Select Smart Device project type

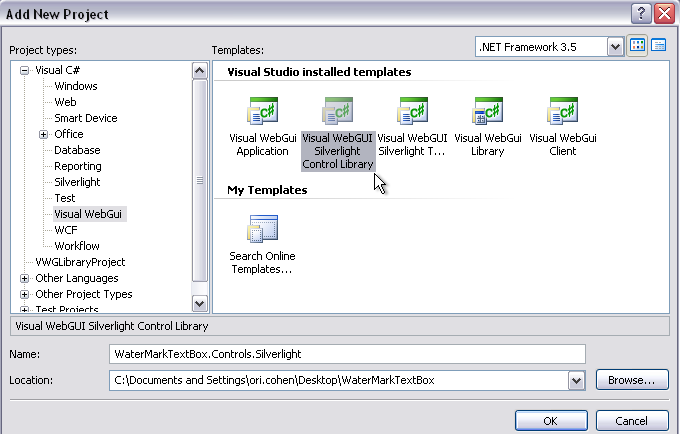coord(86,118)
